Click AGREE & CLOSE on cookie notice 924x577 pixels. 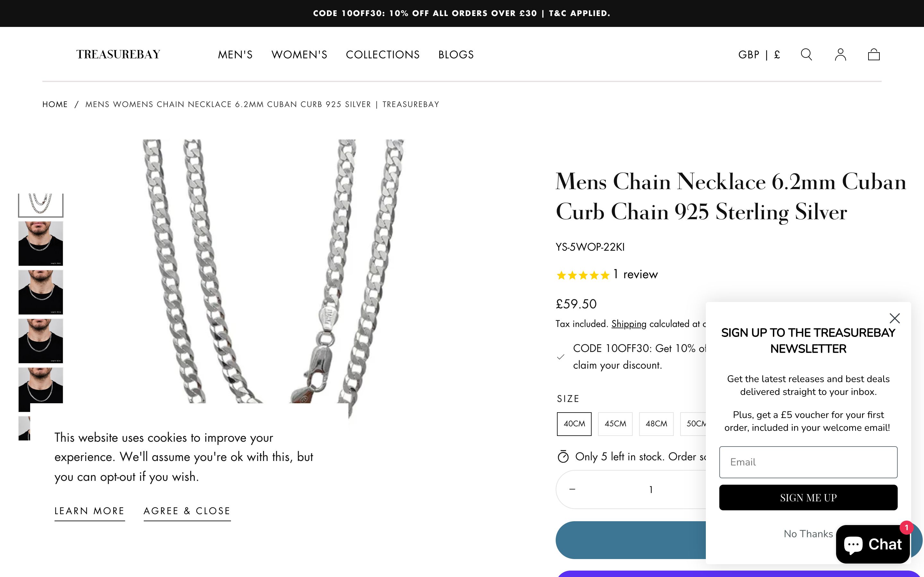[187, 511]
